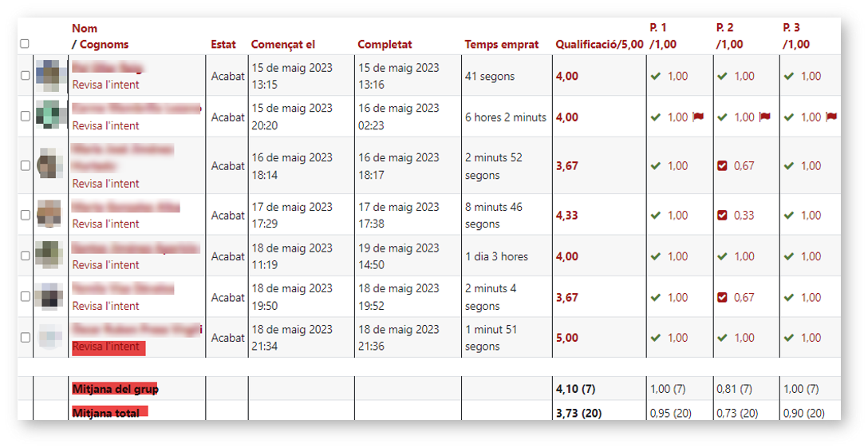Click user avatar in the 6 hores 2 minuts row
The height and width of the screenshot is (448, 868).
point(49,117)
